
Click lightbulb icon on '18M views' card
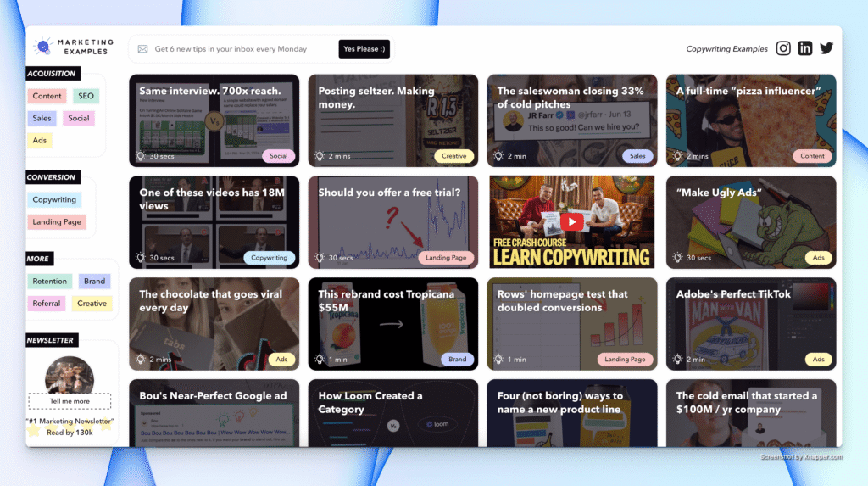141,258
